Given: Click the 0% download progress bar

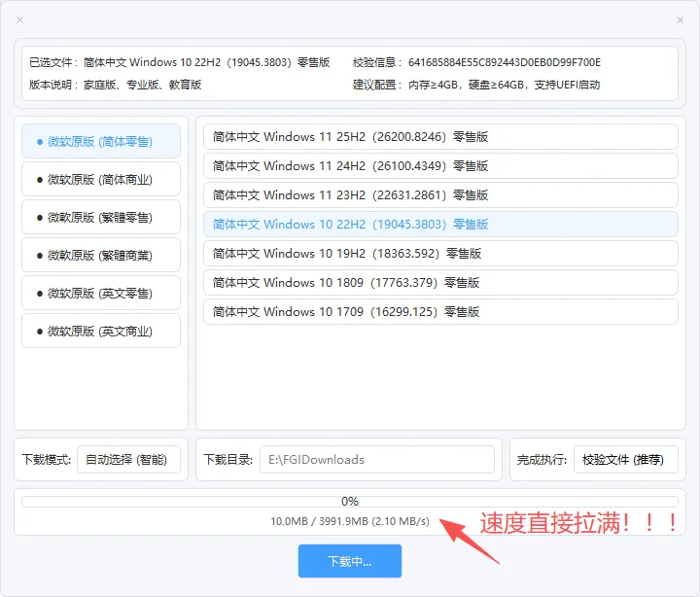Looking at the screenshot, I should [350, 502].
